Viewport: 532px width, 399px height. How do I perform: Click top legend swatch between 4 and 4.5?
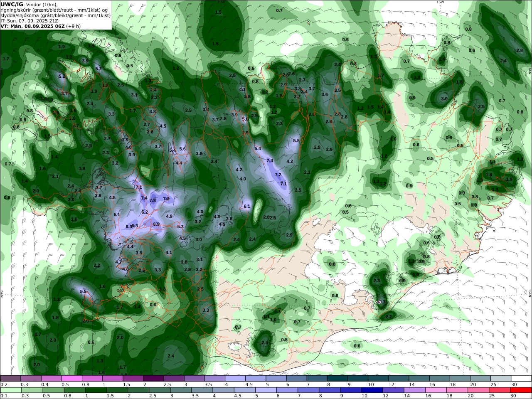pyautogui.click(x=235, y=378)
